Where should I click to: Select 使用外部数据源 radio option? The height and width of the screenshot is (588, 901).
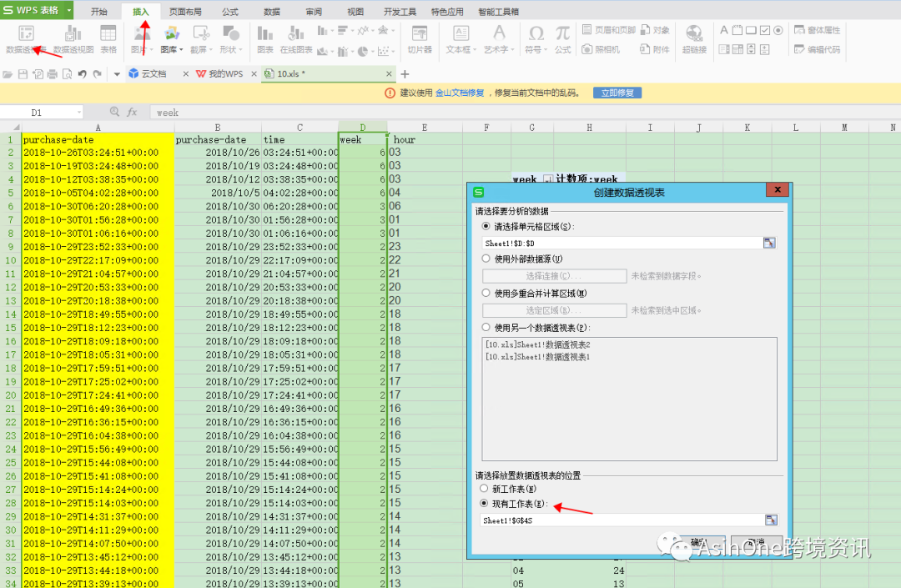486,259
